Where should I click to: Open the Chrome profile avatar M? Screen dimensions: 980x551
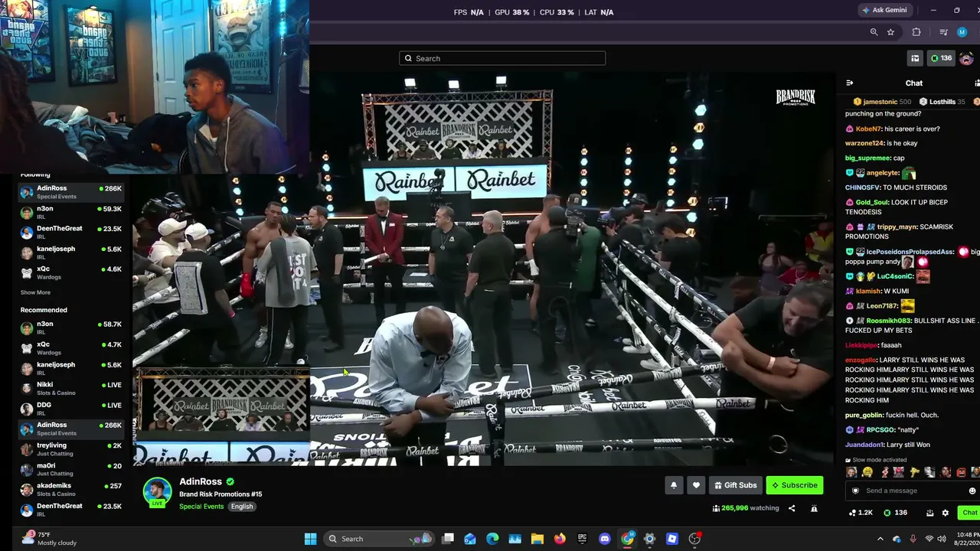click(x=962, y=32)
